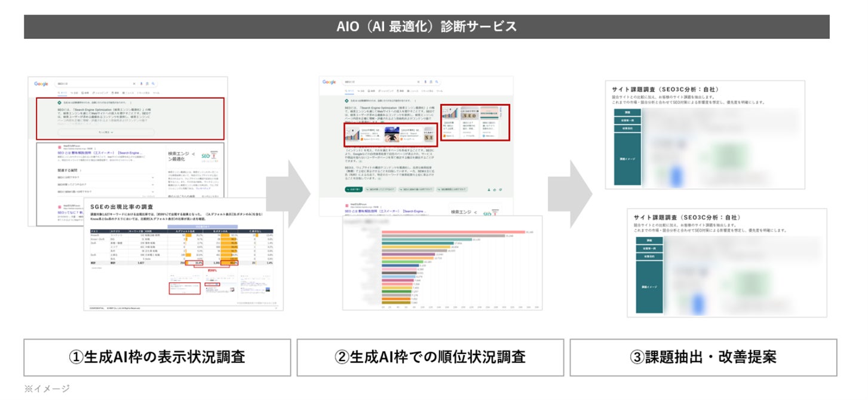Click the dark green chip button below middle AI answer
The image size is (868, 400).
[x=352, y=189]
